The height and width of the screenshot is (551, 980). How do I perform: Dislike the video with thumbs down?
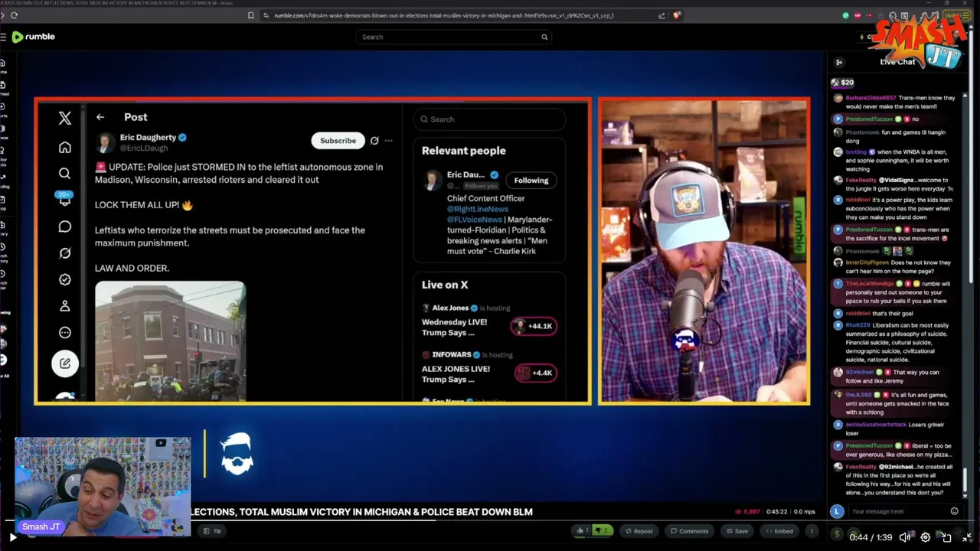(602, 531)
